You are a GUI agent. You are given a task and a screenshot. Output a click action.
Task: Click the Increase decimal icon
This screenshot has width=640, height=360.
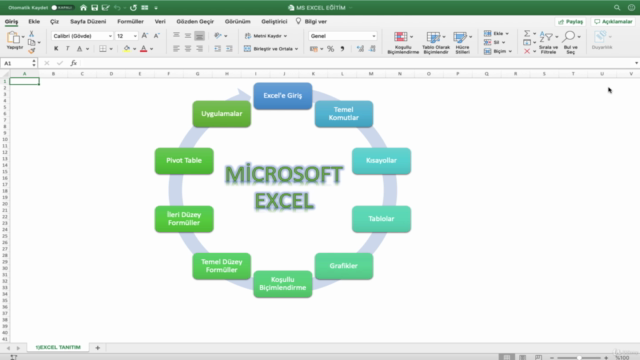click(360, 49)
